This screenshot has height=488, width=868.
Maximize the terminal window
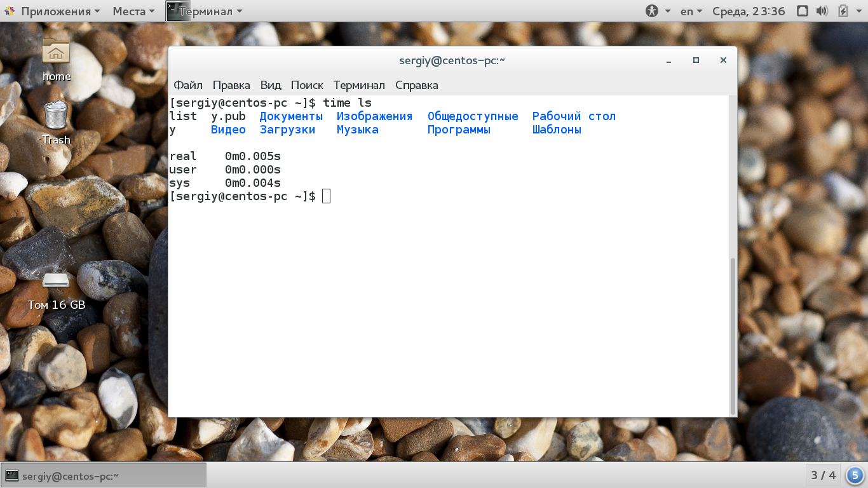pos(696,60)
